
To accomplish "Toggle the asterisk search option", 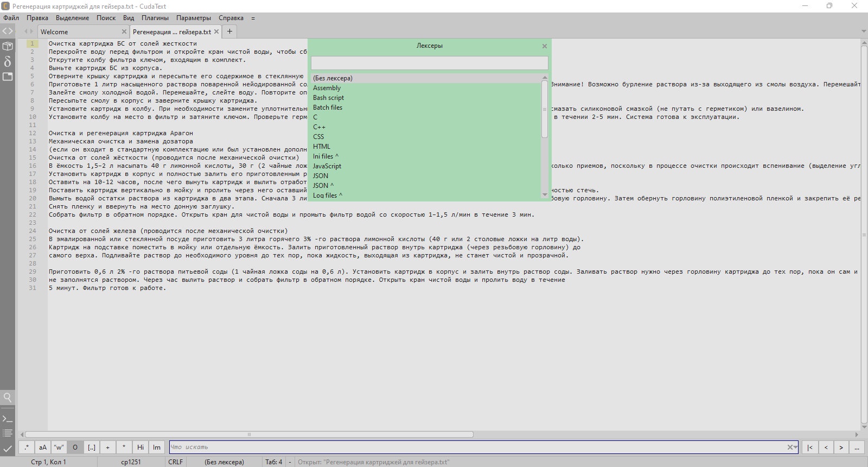I will [124, 447].
